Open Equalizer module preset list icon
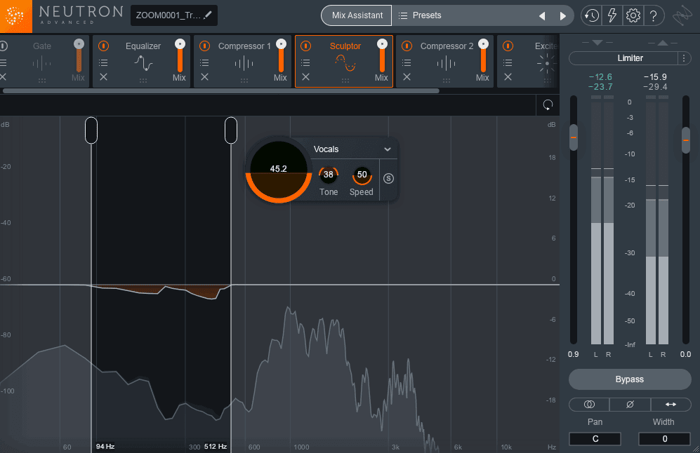The width and height of the screenshot is (700, 453). click(x=104, y=62)
